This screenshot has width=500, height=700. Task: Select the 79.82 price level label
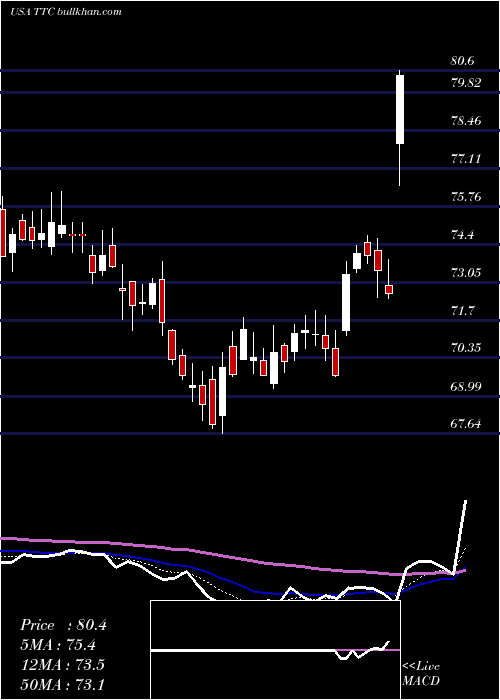coord(466,83)
